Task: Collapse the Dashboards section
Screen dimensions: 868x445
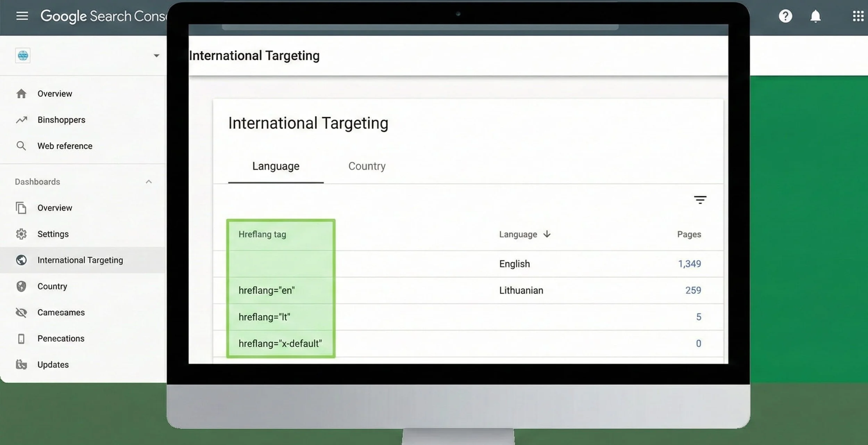Action: point(149,182)
